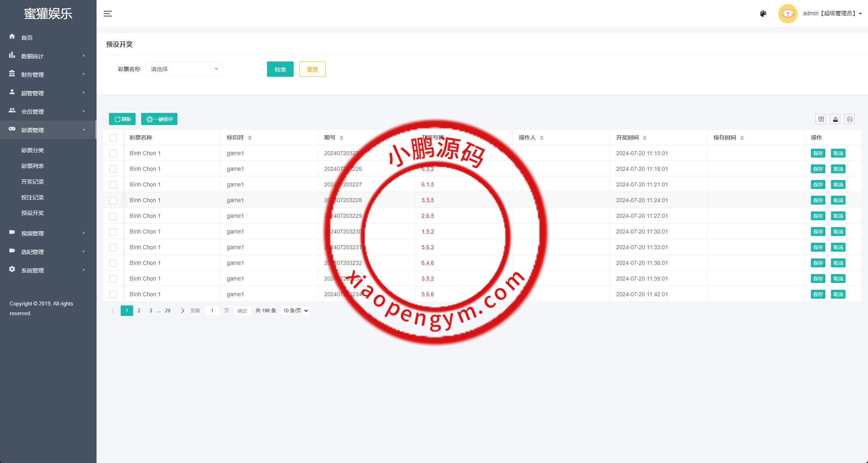Open the theme palette icon
This screenshot has height=463, width=868.
763,14
